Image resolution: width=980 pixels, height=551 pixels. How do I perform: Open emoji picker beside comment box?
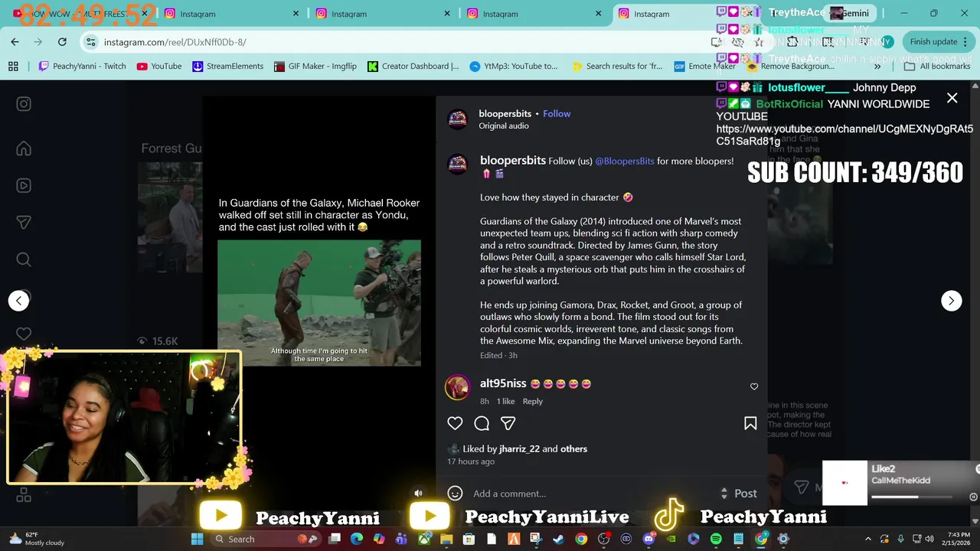coord(455,494)
